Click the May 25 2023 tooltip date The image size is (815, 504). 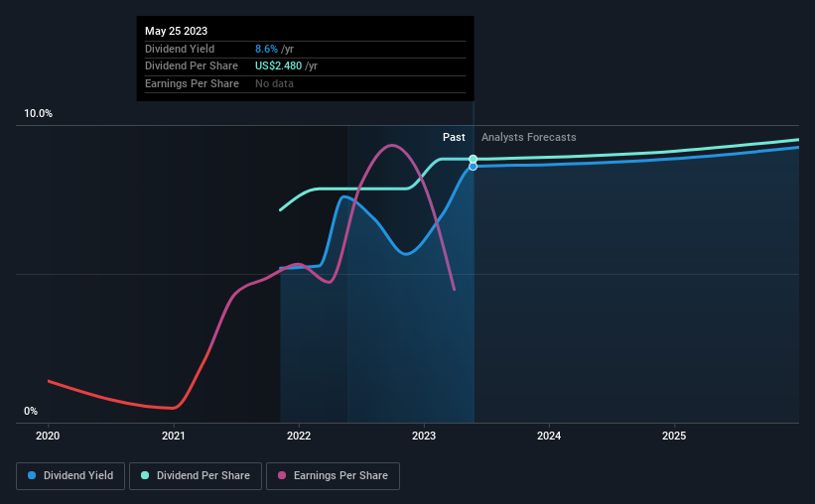click(x=176, y=31)
